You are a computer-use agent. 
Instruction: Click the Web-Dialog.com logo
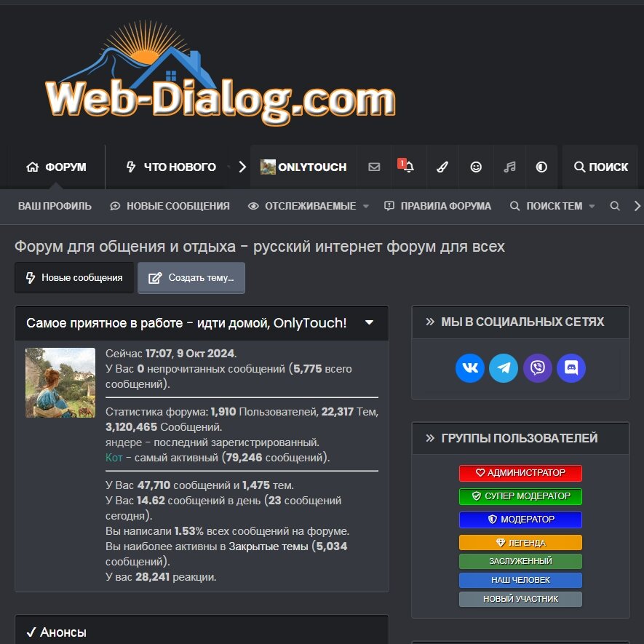(x=220, y=73)
